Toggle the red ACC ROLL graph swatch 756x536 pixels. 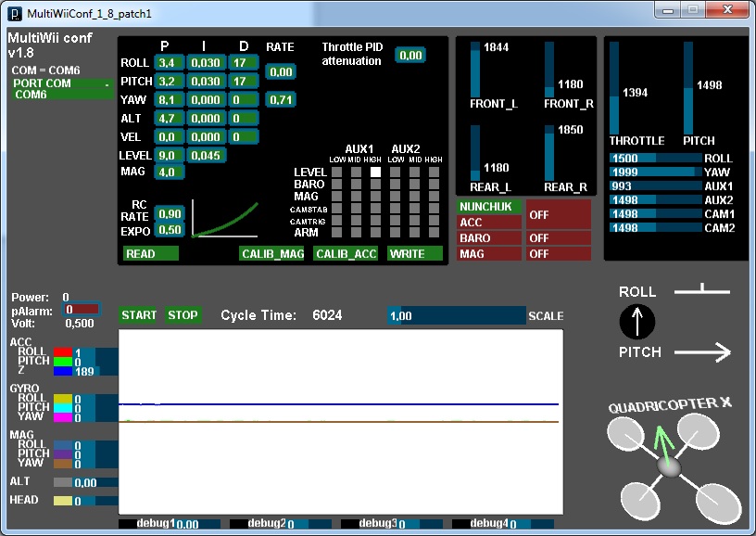pyautogui.click(x=63, y=353)
